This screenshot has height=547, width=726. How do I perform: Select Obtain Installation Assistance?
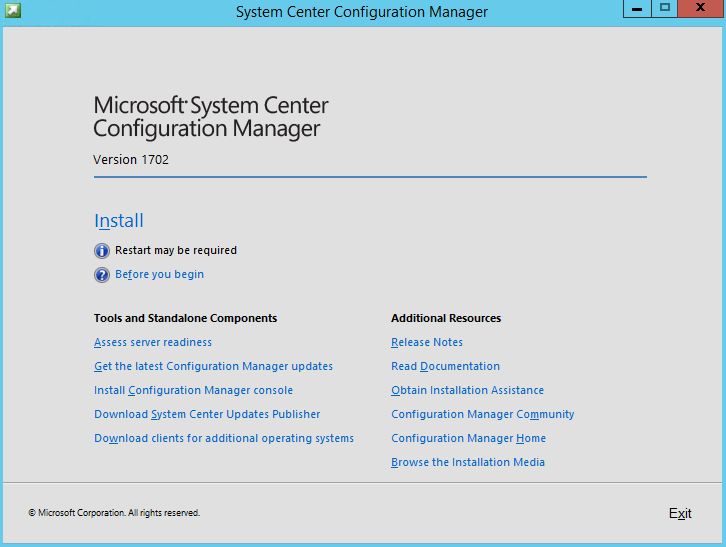(467, 390)
